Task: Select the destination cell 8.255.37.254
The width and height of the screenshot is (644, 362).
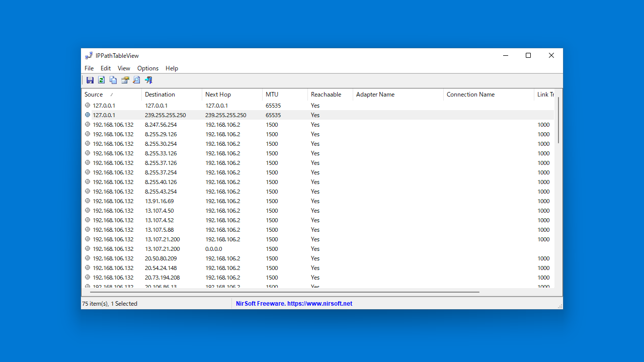Action: 161,172
